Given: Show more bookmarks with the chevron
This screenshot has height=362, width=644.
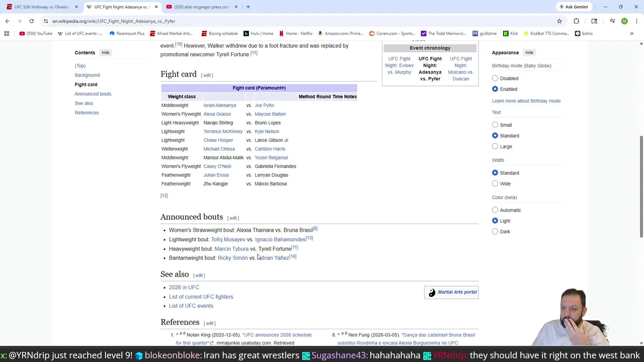Looking at the screenshot, I should point(631,34).
